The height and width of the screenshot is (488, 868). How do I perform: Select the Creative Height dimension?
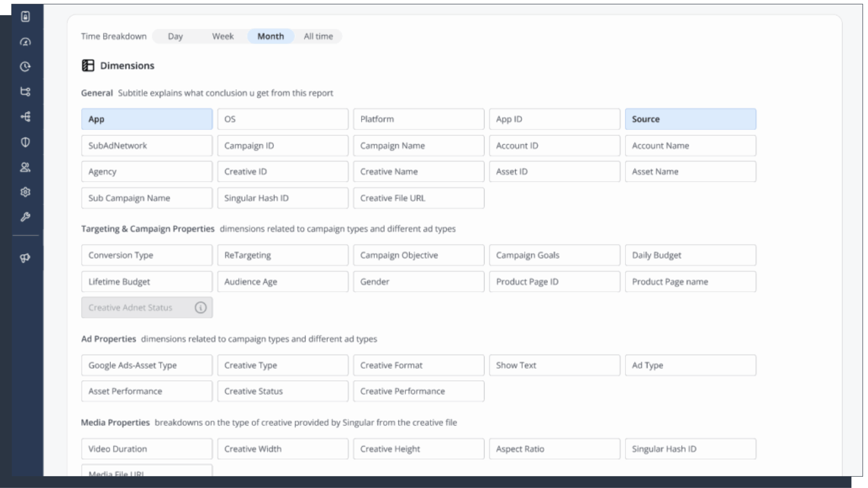(419, 449)
